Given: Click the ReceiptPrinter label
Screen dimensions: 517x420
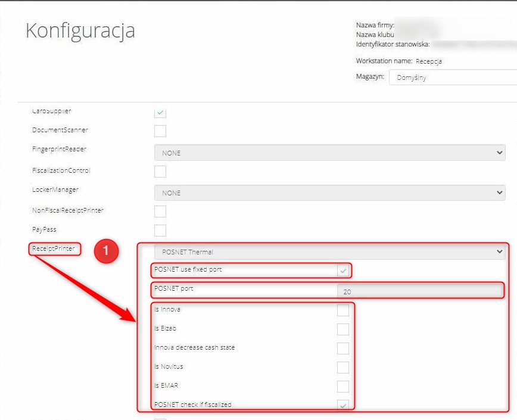Looking at the screenshot, I should (x=54, y=249).
